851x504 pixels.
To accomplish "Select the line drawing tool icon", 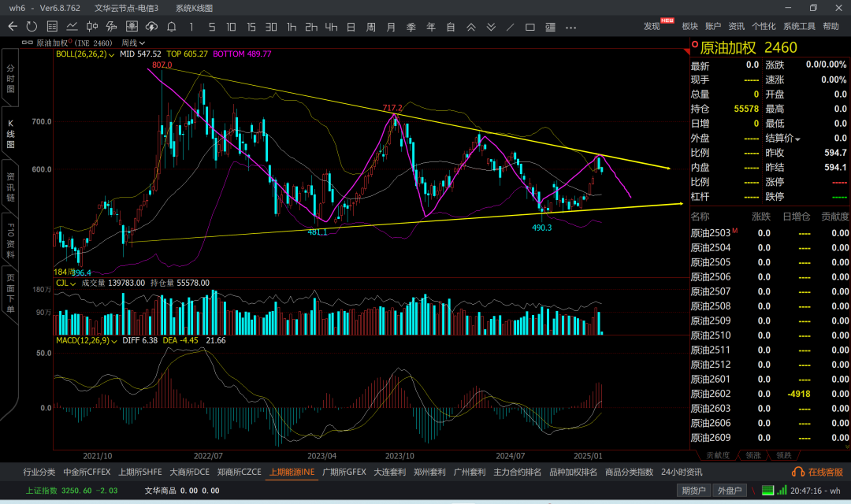I will click(x=510, y=27).
